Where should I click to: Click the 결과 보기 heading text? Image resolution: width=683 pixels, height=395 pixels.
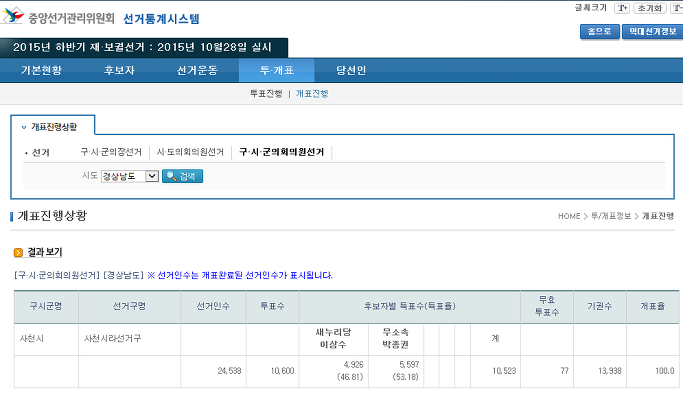tap(45, 252)
